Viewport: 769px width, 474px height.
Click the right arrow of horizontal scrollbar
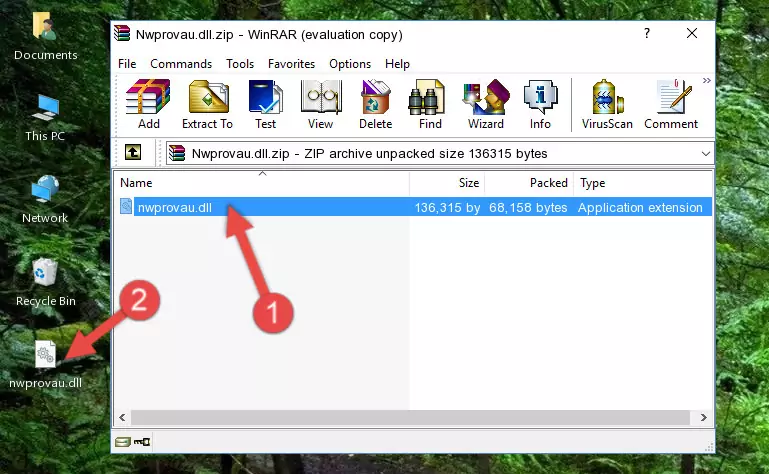(704, 418)
